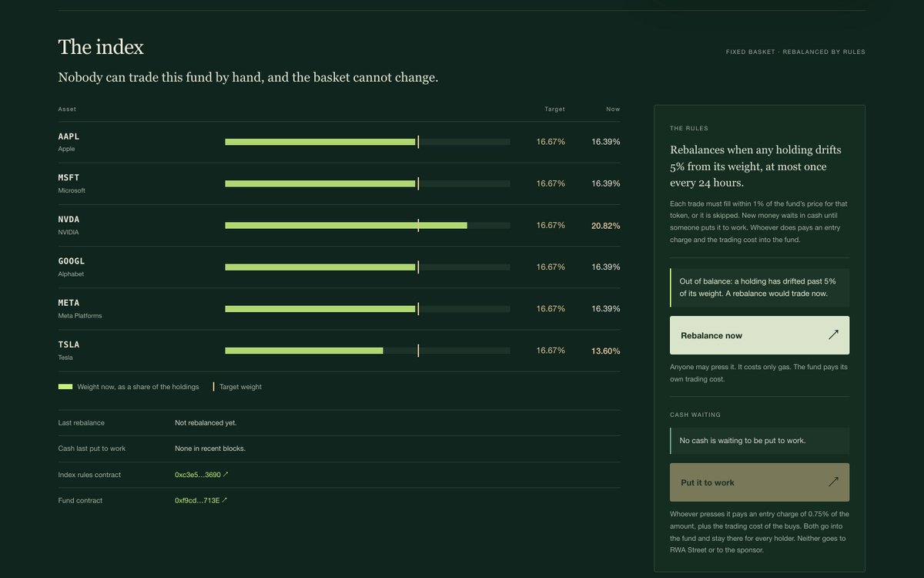924x578 pixels.
Task: Click the arrow icon on Put it to work
Action: pos(833,482)
